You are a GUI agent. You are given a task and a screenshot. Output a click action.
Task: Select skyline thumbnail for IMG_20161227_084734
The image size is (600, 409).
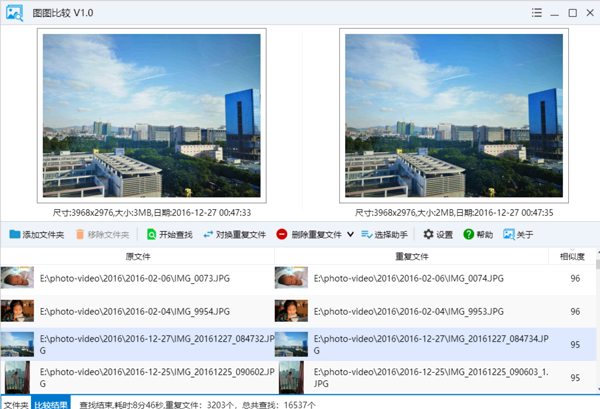click(291, 344)
